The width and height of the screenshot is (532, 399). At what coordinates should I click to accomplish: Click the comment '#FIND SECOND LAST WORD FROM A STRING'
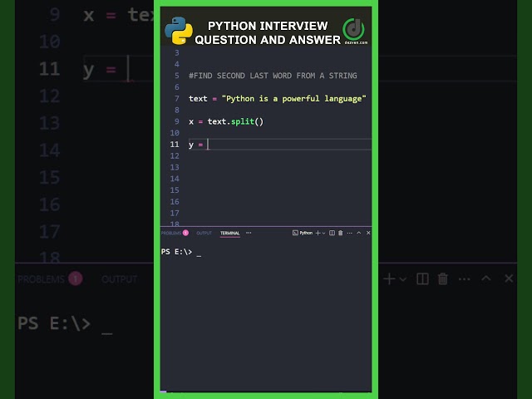click(x=273, y=76)
